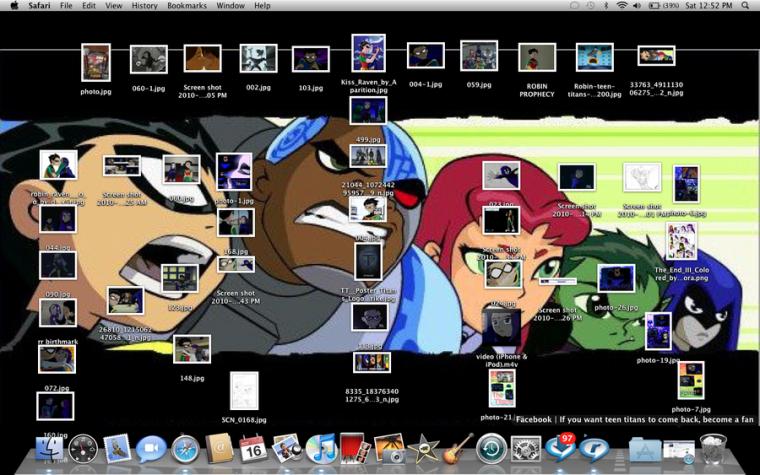Open Spotlight search magnifier in menu bar
The height and width of the screenshot is (475, 760).
745,5
